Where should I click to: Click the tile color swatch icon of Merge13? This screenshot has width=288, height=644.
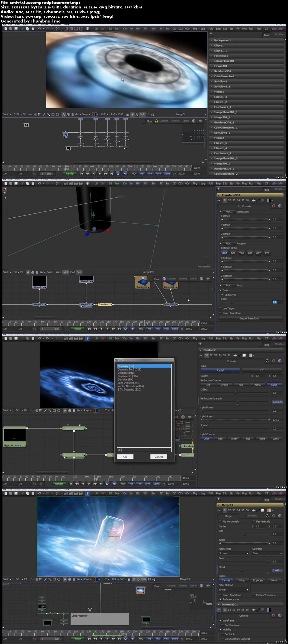(269, 510)
